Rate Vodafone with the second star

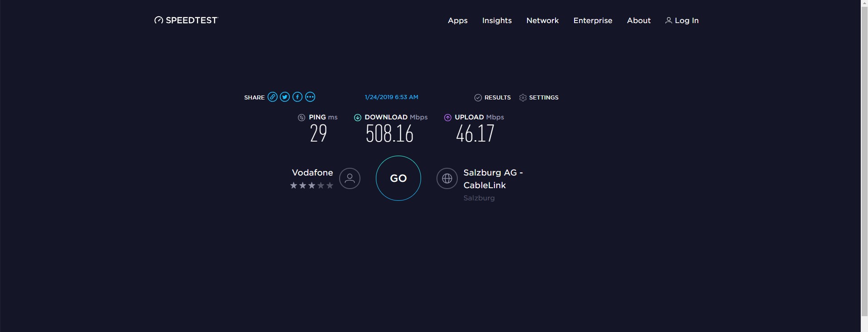[x=302, y=185]
